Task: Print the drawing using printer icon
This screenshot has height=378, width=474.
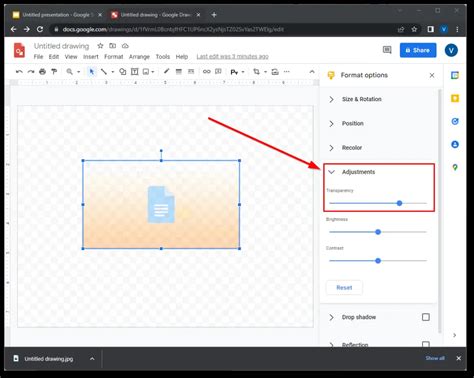Action: point(42,72)
